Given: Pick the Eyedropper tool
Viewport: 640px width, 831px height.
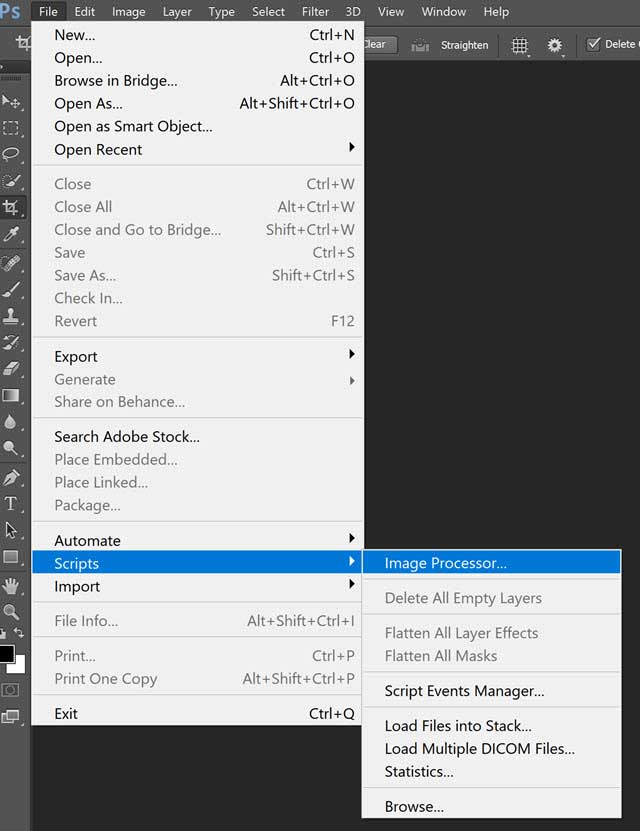Looking at the screenshot, I should pos(12,234).
